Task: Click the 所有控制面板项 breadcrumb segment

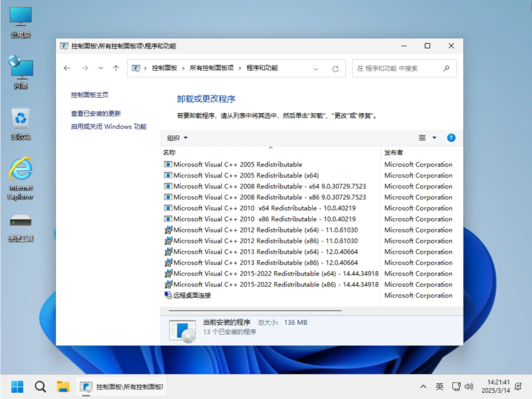Action: [x=212, y=68]
